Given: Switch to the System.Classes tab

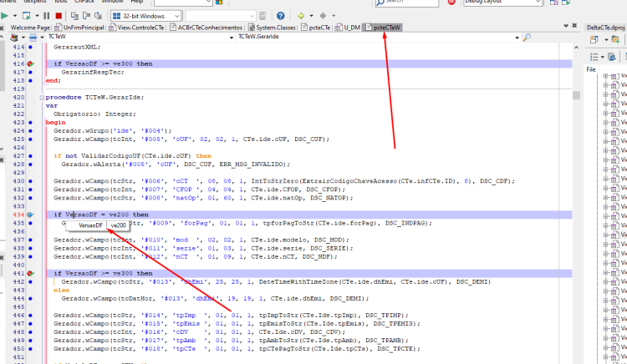Looking at the screenshot, I should [272, 28].
